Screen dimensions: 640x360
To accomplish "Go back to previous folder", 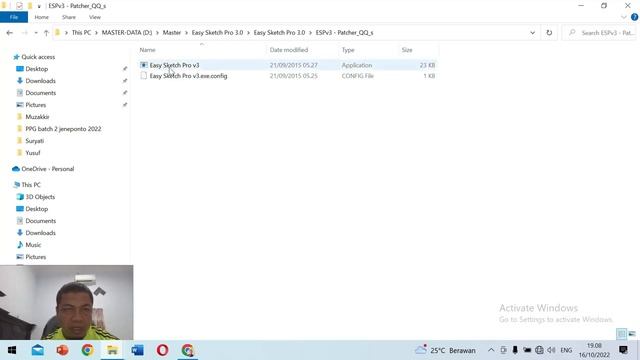I will tap(10, 33).
